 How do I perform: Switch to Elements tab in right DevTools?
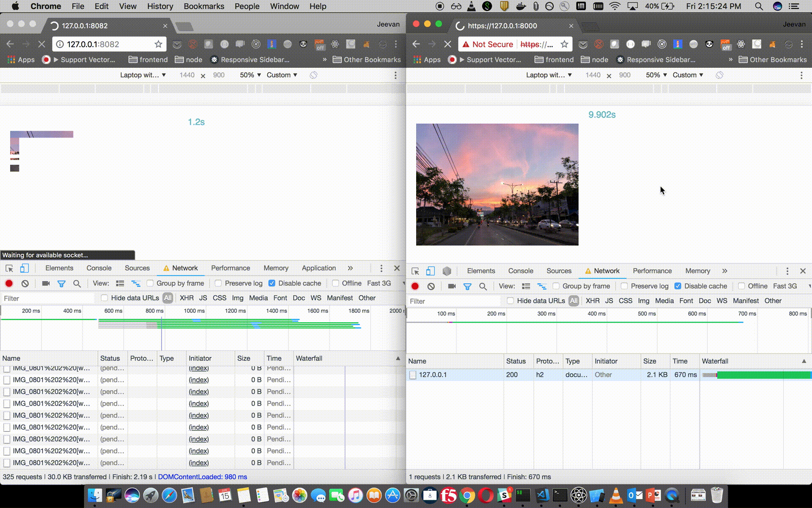[481, 271]
